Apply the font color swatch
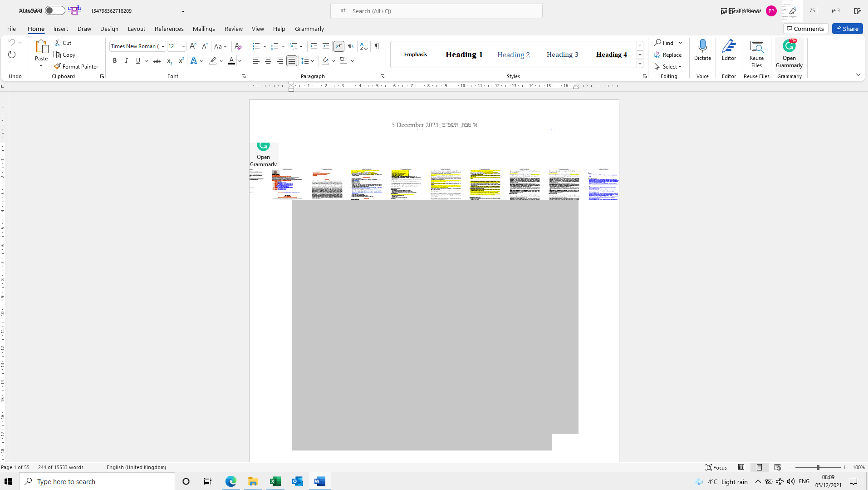 231,60
